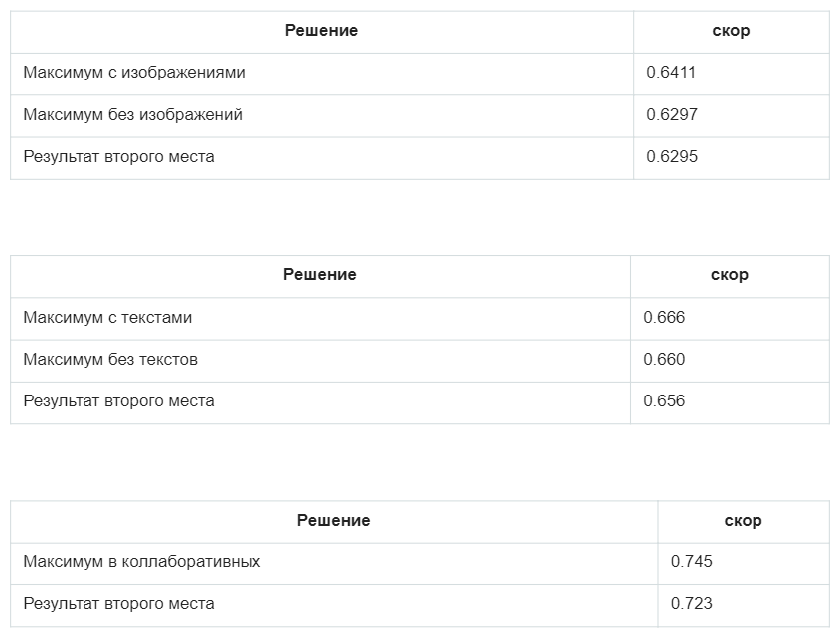Select the 0.660 score cell

665,359
